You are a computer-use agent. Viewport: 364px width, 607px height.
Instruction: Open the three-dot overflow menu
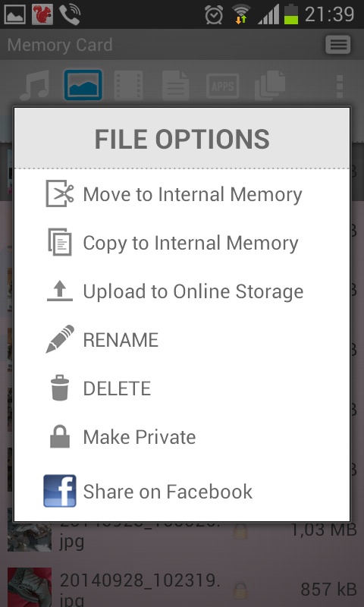pyautogui.click(x=340, y=86)
